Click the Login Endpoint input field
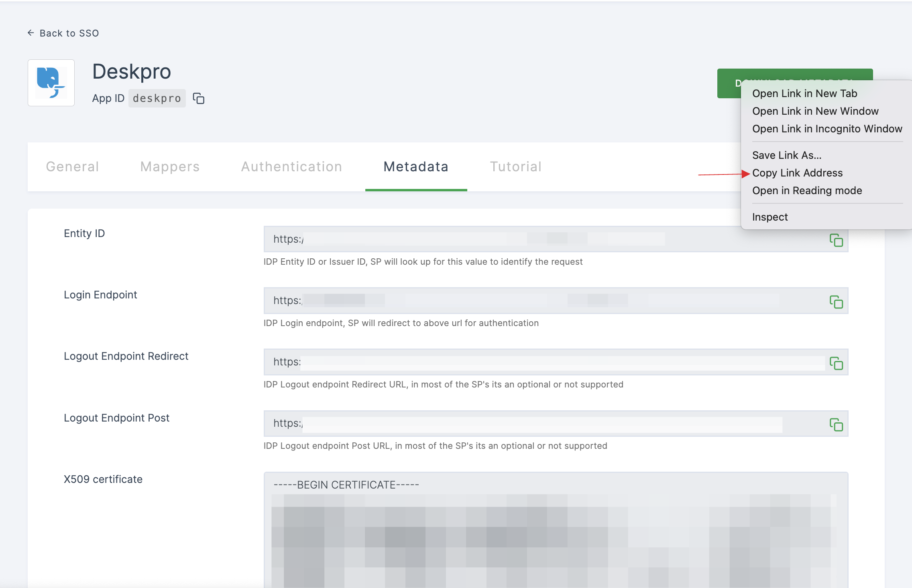 (x=556, y=300)
